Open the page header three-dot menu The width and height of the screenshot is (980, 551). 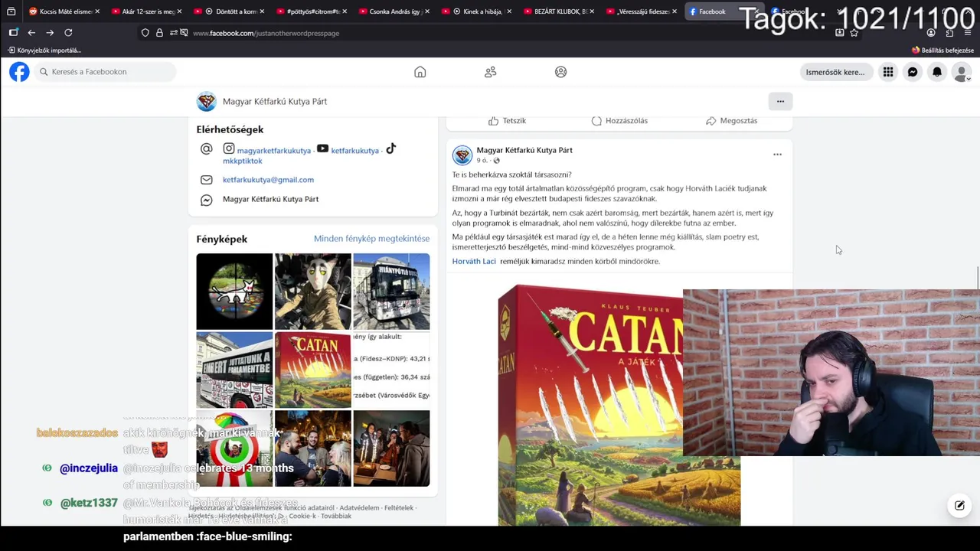[x=780, y=101]
